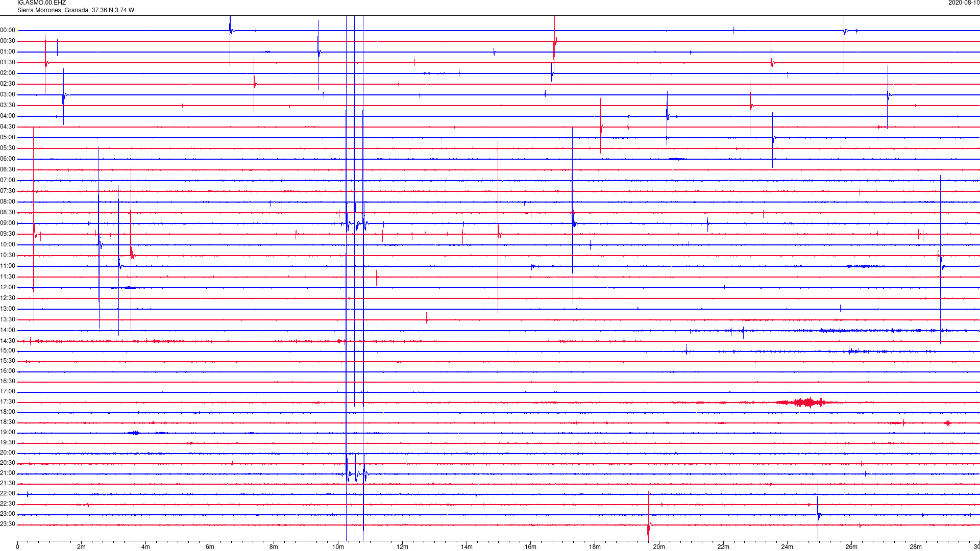This screenshot has height=551, width=980.
Task: Click the 26m tick on the time axis
Action: [x=851, y=547]
